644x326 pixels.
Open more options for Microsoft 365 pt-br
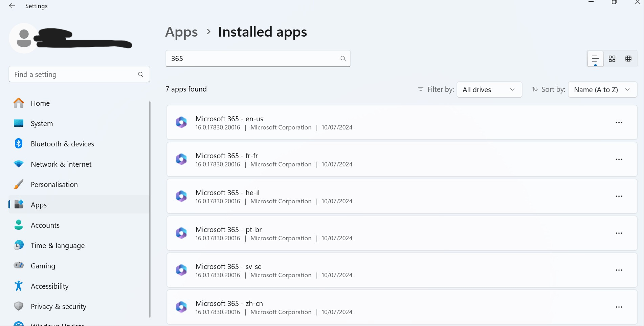(619, 233)
